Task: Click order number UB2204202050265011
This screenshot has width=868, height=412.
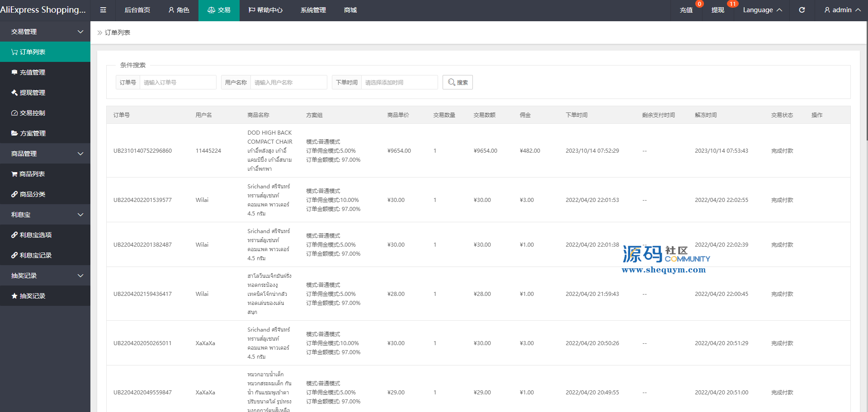Action: (x=142, y=343)
